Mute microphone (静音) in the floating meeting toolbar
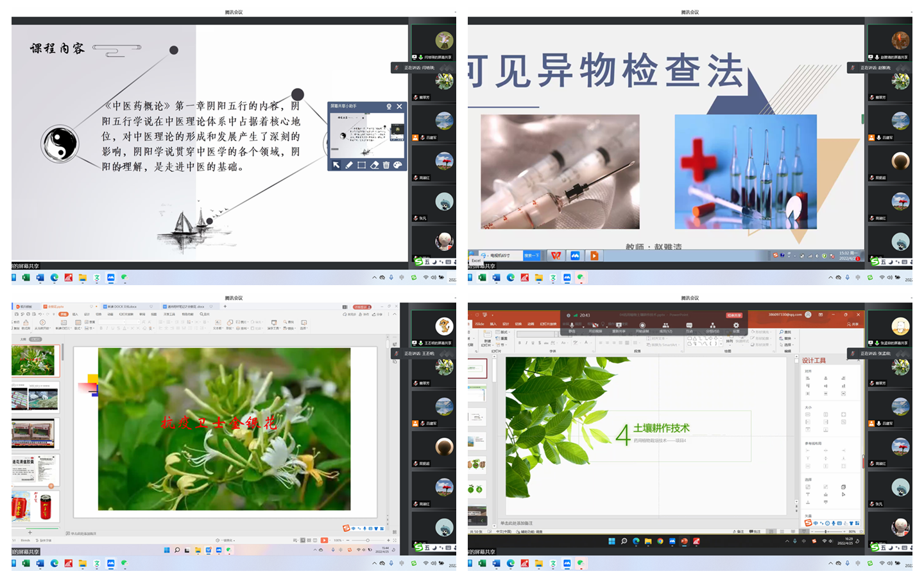 [572, 326]
